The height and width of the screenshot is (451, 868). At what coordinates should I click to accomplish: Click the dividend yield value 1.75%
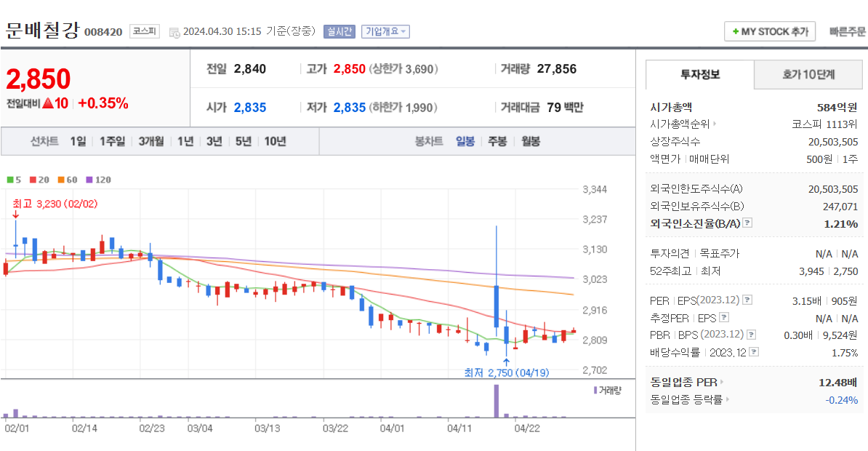pos(845,353)
